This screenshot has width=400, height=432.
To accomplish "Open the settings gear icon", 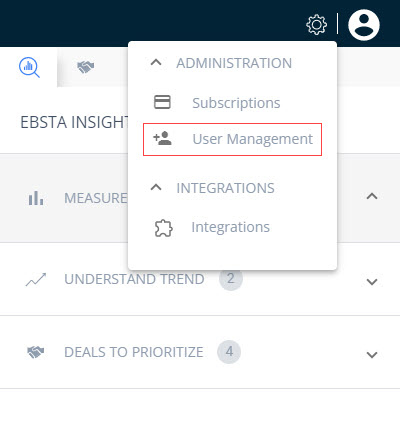I will tap(316, 24).
